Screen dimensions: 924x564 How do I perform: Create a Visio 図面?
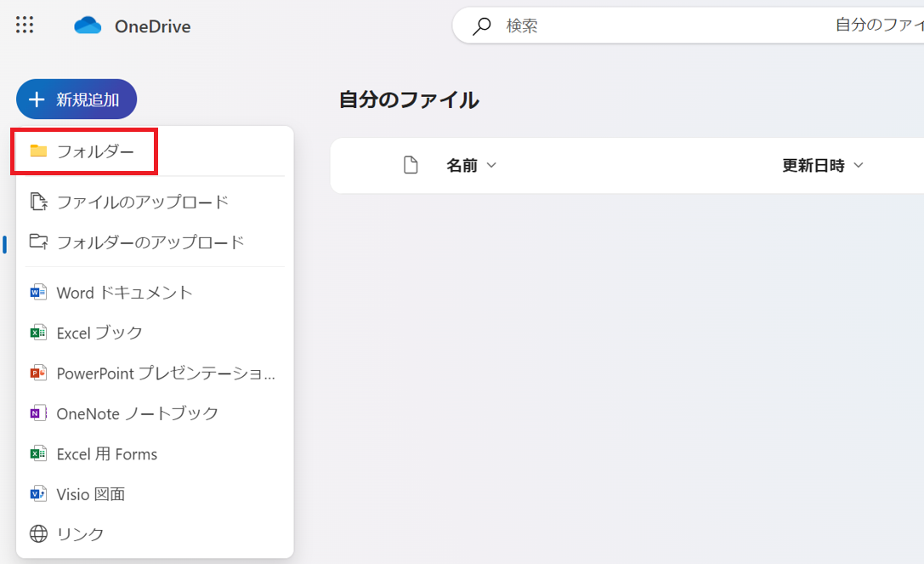click(x=155, y=493)
